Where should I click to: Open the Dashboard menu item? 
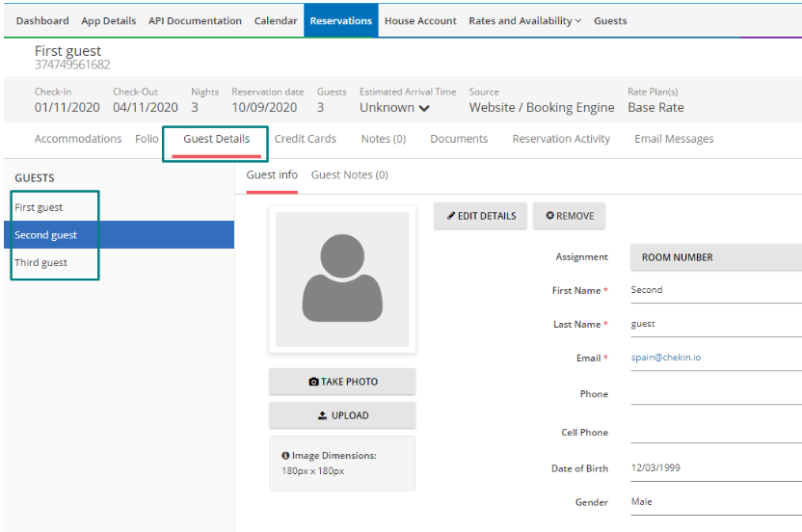(42, 20)
